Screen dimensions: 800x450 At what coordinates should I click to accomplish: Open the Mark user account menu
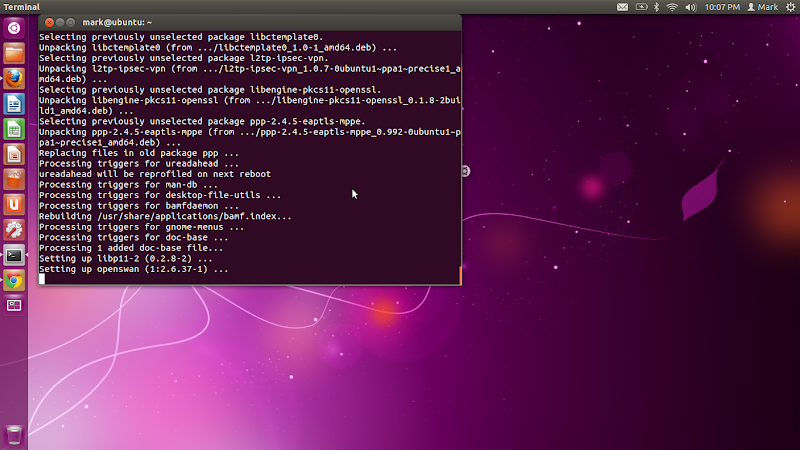click(763, 7)
